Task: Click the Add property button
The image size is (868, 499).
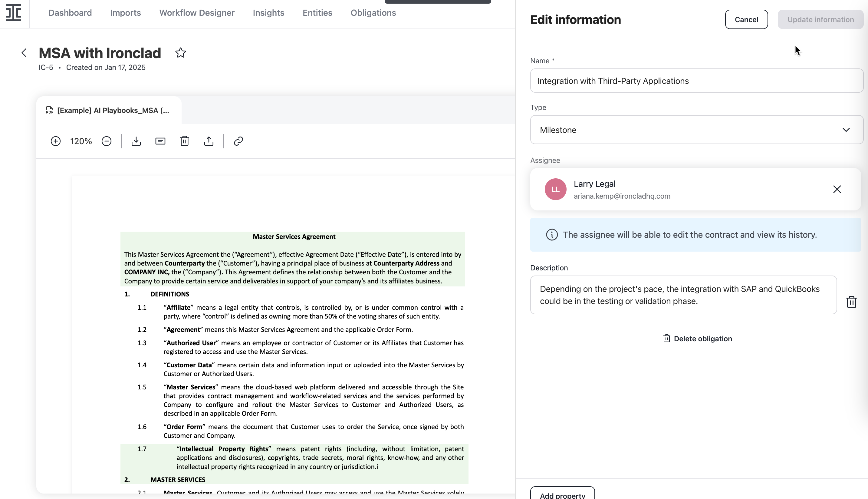Action: click(562, 494)
